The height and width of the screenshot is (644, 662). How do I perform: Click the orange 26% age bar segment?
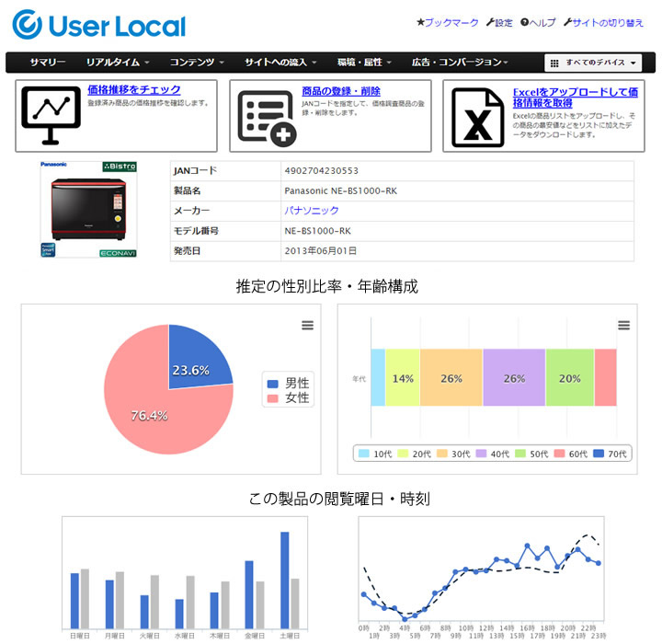451,377
